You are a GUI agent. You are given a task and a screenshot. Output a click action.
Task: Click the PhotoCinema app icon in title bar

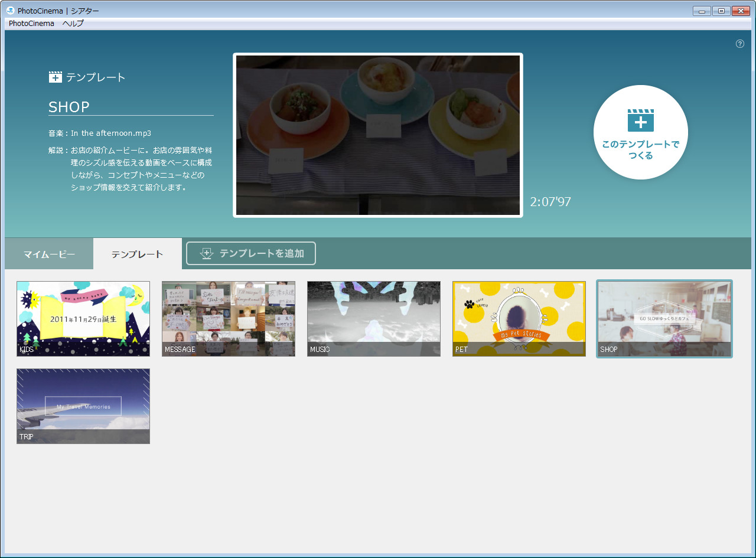click(x=10, y=11)
